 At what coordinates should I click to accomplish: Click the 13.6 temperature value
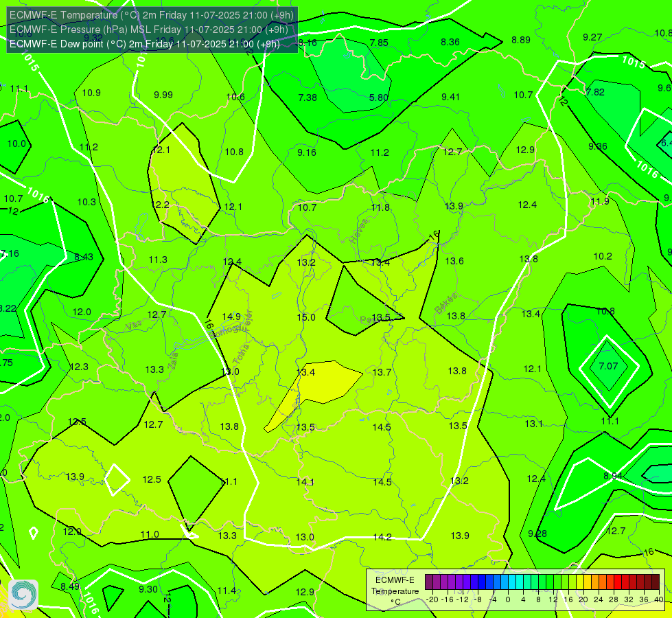pyautogui.click(x=454, y=261)
